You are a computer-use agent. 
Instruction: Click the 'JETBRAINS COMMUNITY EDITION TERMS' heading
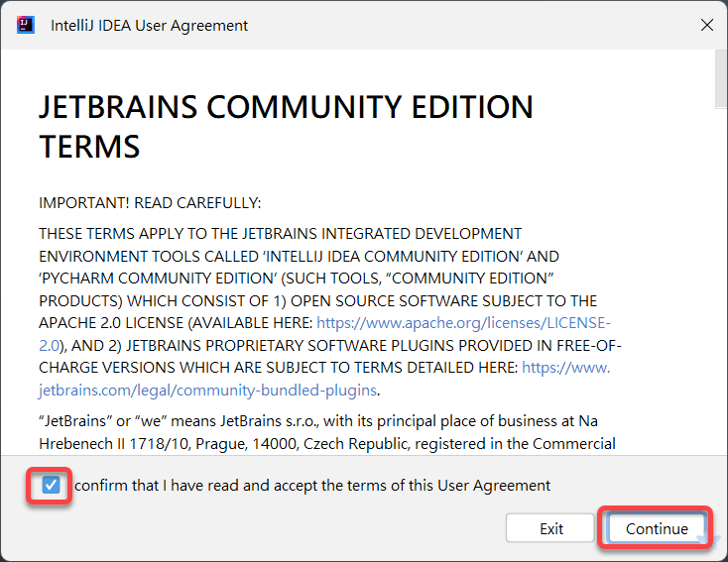[286, 127]
